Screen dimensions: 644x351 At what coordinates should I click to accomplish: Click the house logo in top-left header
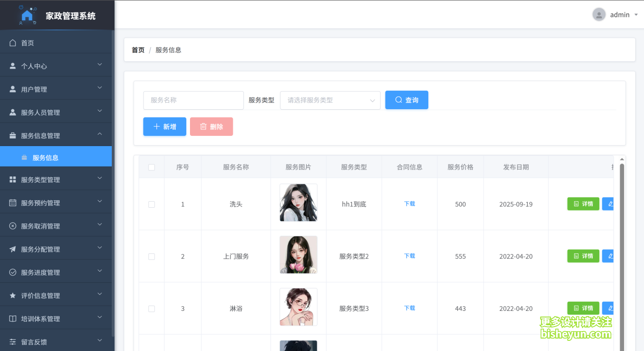coord(27,14)
